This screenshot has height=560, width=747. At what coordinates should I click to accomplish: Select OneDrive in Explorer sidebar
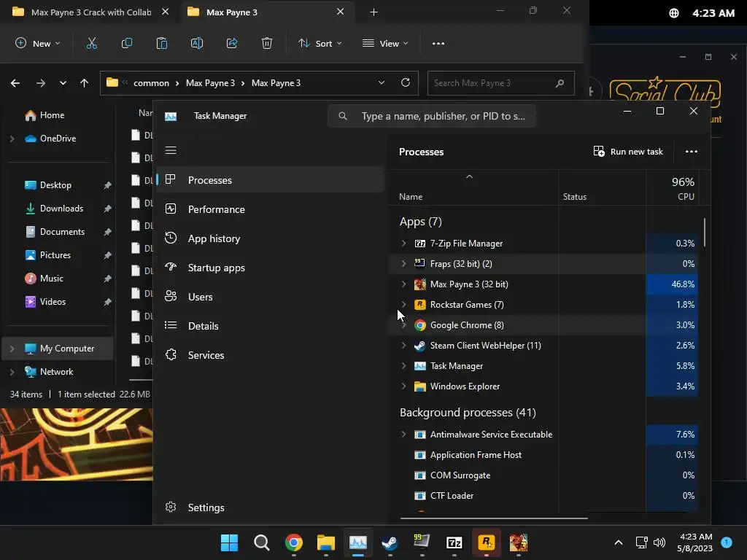57,139
